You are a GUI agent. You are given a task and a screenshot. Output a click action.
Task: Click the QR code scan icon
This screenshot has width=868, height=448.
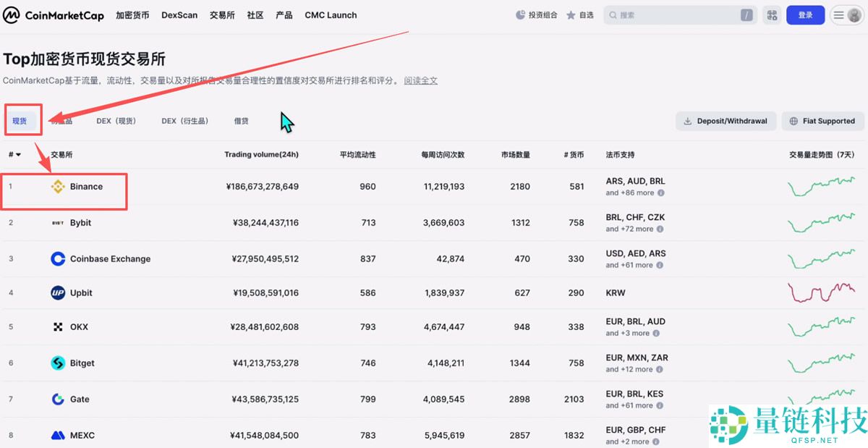[x=772, y=14]
